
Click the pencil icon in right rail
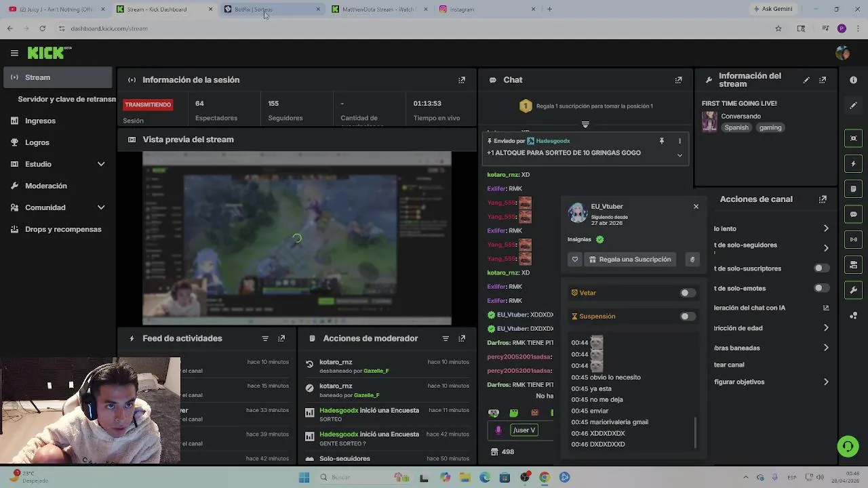853,106
